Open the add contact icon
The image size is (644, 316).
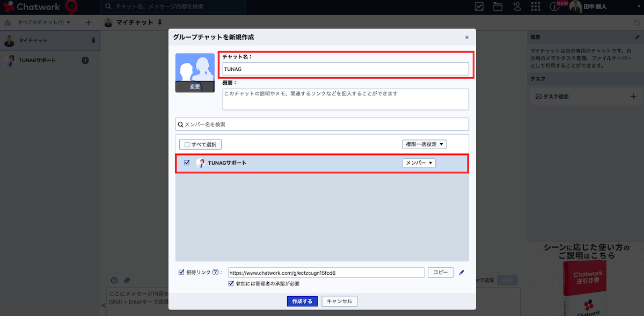click(x=517, y=6)
